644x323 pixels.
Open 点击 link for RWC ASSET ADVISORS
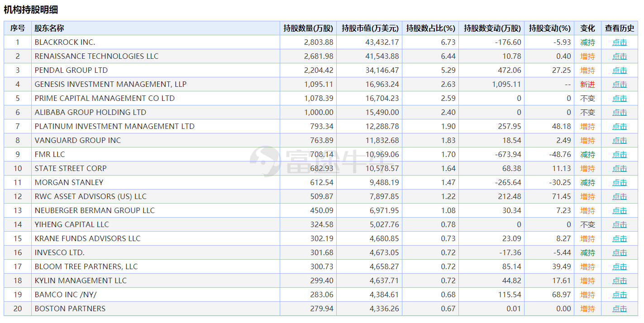[620, 197]
